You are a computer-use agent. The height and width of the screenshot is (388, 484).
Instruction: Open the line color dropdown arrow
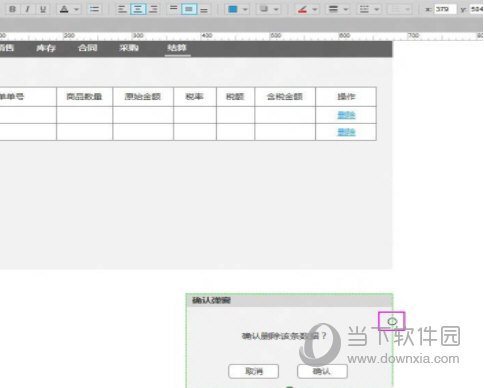point(315,9)
